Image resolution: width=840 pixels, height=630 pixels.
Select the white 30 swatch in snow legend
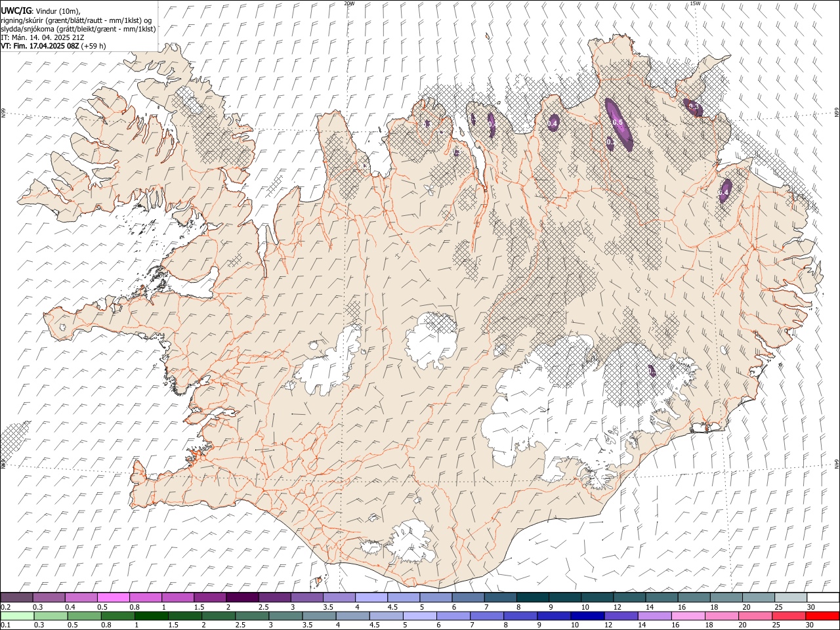click(x=822, y=598)
